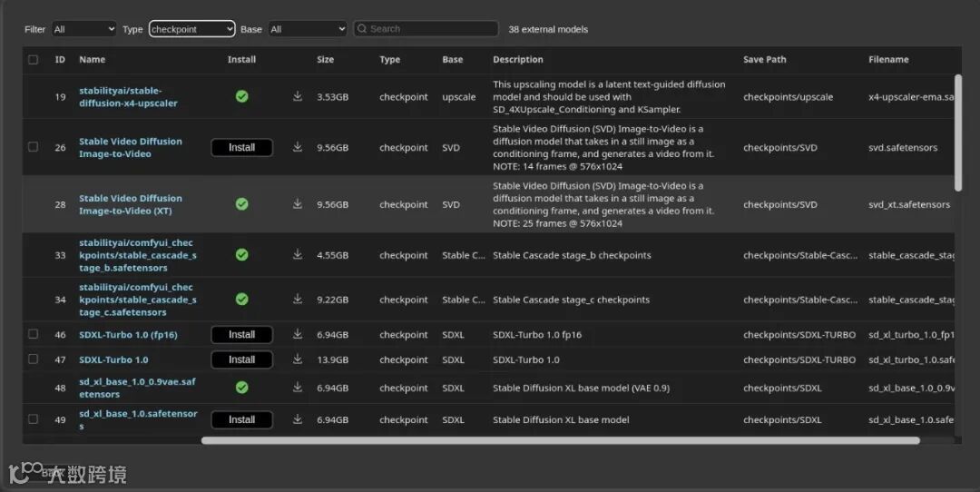Click installed checkmark for model ID 48
The height and width of the screenshot is (492, 980).
click(x=242, y=388)
